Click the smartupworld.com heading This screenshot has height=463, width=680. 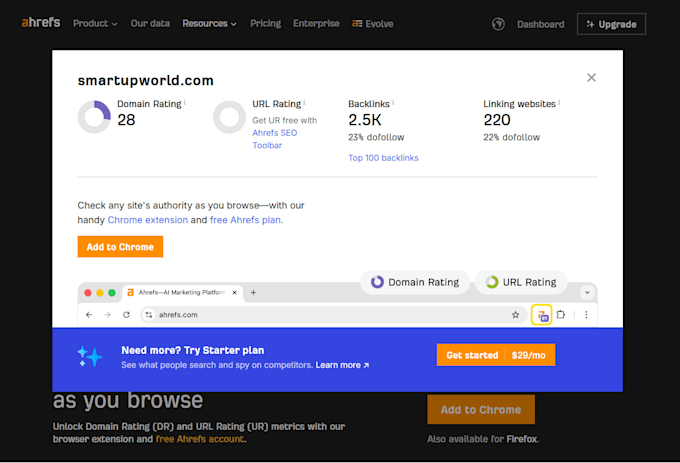pyautogui.click(x=146, y=81)
